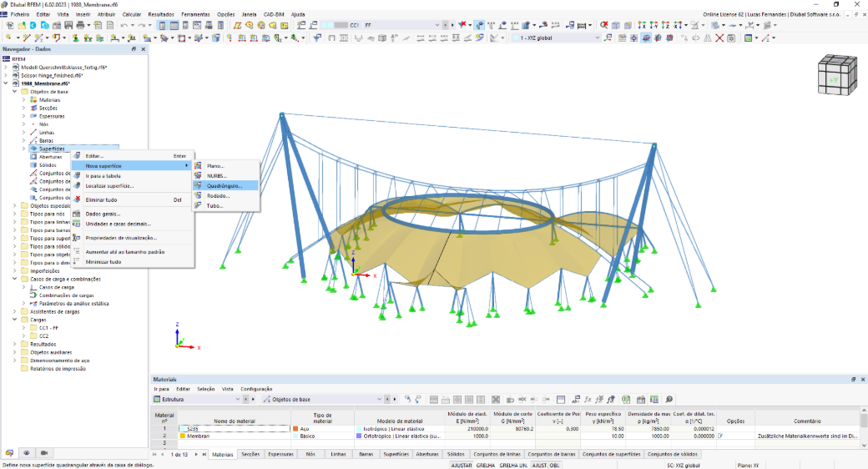The image size is (868, 469).
Task: Open the Objetos de base dropdown in table panel
Action: [323, 399]
